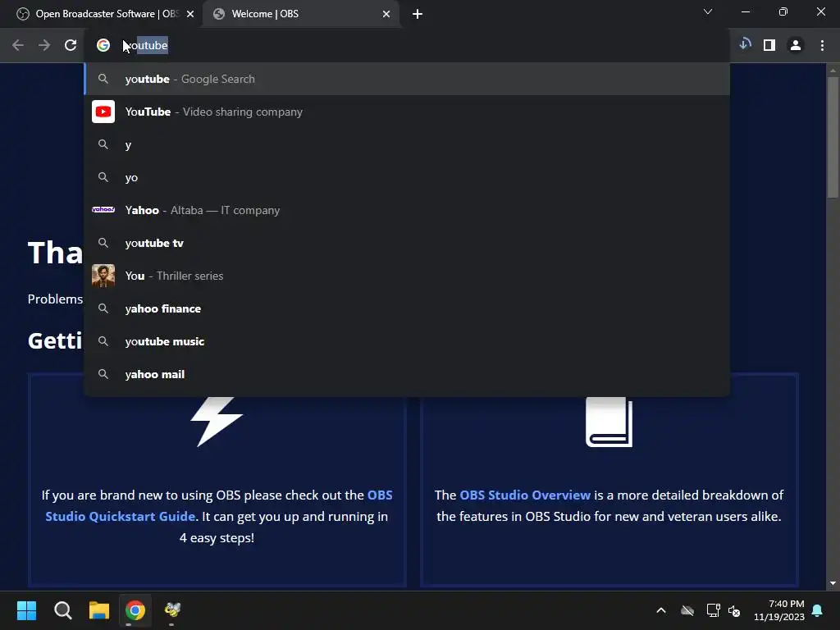Viewport: 840px width, 630px height.
Task: Close the Welcome | OBS tab
Action: click(x=386, y=14)
